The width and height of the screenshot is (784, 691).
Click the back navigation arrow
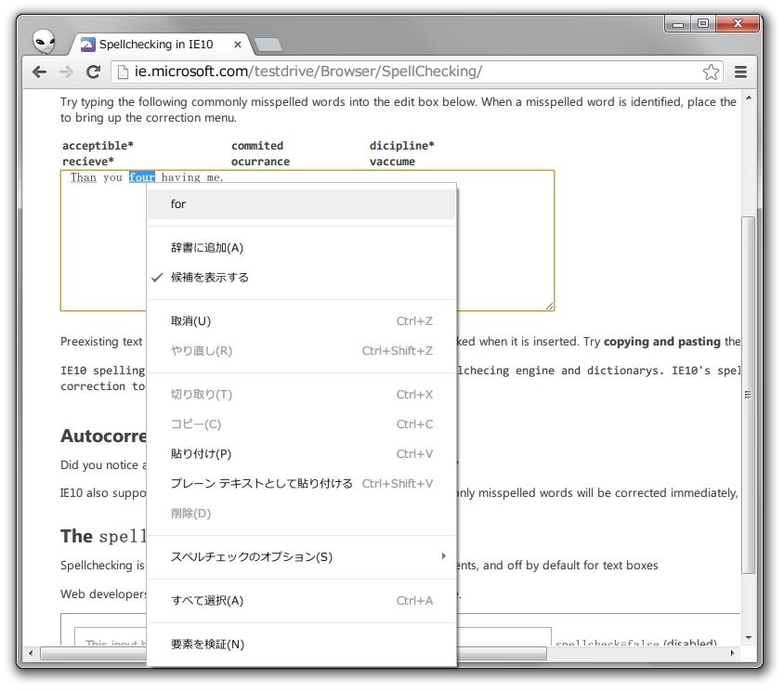coord(39,72)
